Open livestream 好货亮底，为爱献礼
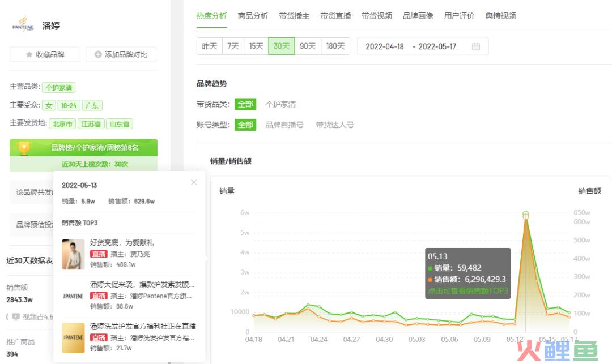This screenshot has width=612, height=364. 122,242
